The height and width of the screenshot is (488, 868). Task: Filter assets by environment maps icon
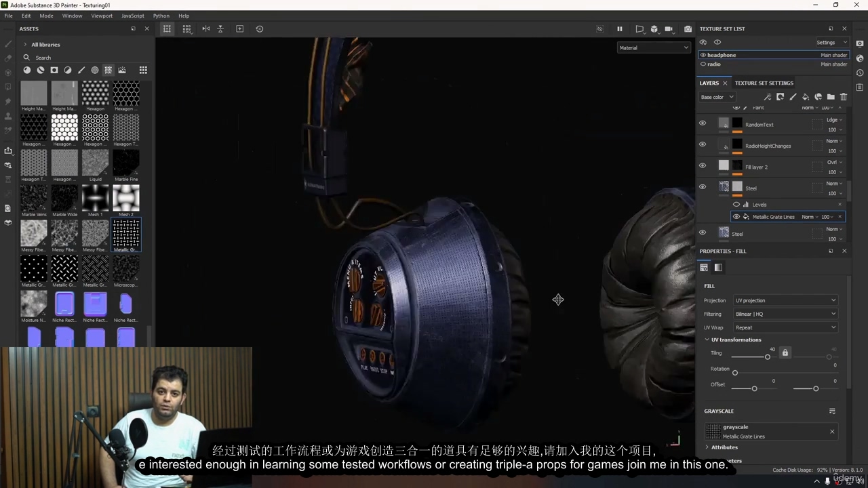point(122,70)
